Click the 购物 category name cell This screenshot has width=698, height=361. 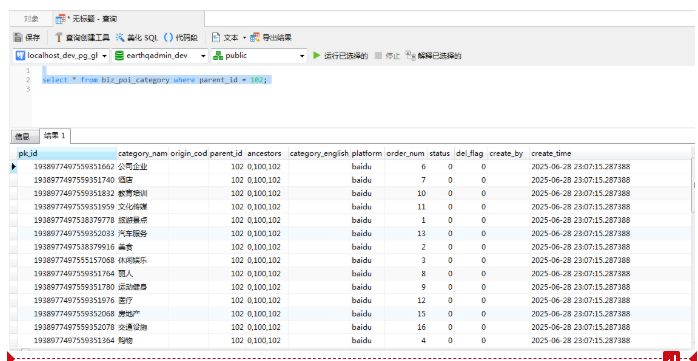click(142, 341)
